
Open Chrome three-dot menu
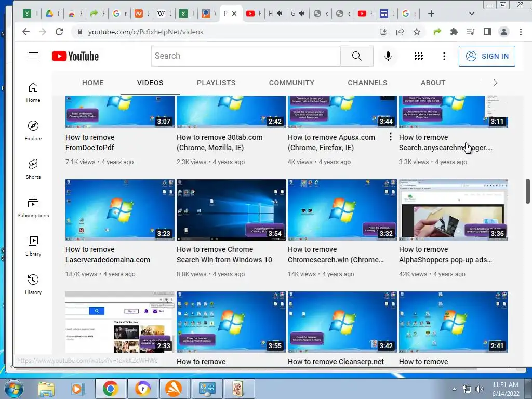coord(521,32)
